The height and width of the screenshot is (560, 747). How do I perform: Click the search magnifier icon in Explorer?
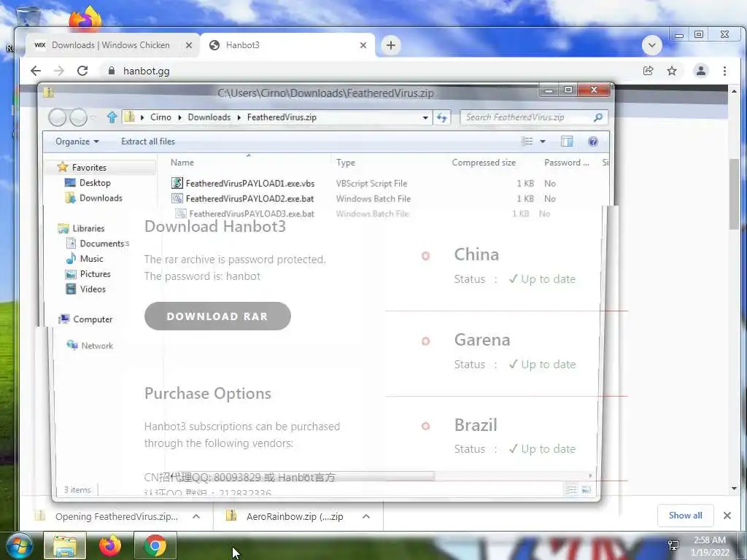coord(598,117)
